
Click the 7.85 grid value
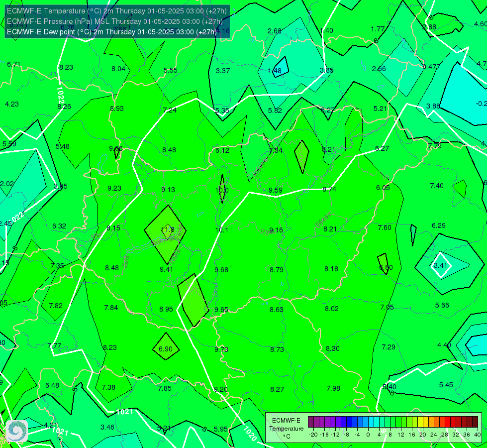coord(165,388)
